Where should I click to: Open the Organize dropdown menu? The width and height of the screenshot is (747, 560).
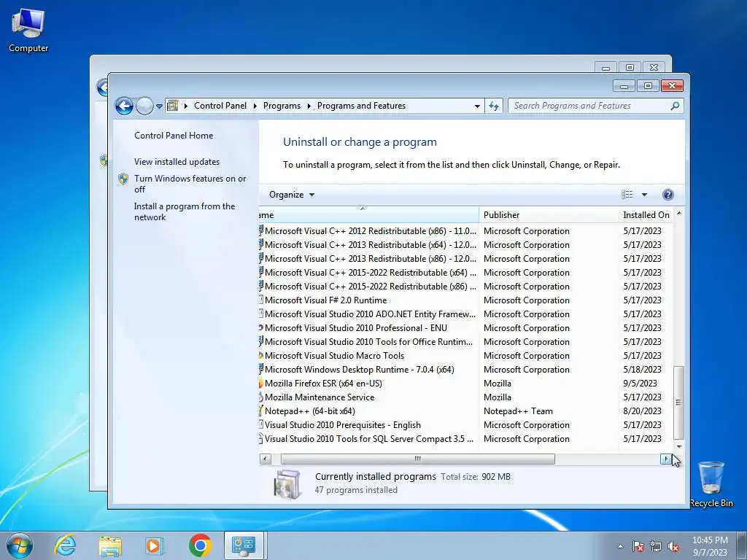[x=292, y=194]
